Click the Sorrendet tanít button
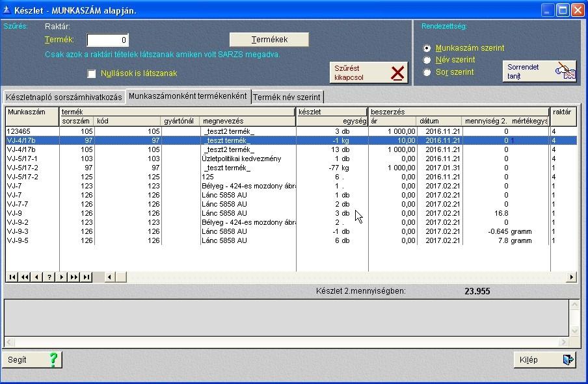Viewport: 588px width, 384px height. 539,71
